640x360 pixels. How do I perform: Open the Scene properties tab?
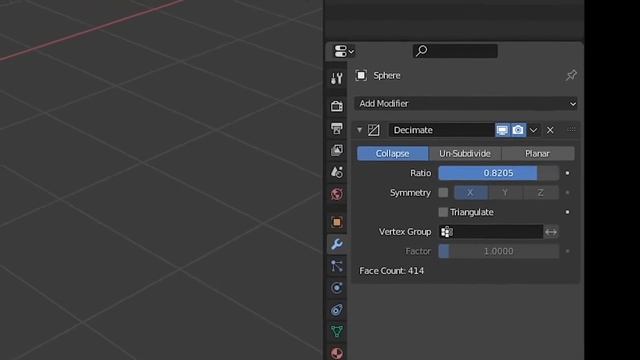pos(337,172)
